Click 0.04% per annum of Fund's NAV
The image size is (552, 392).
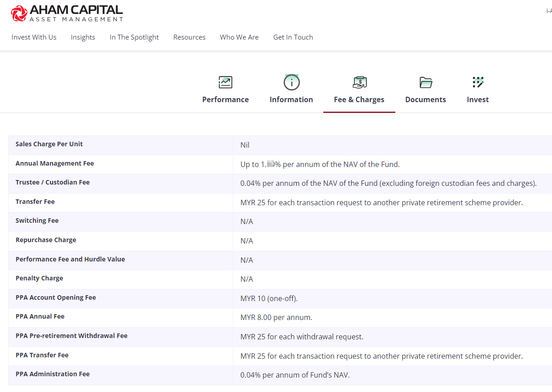(x=295, y=375)
